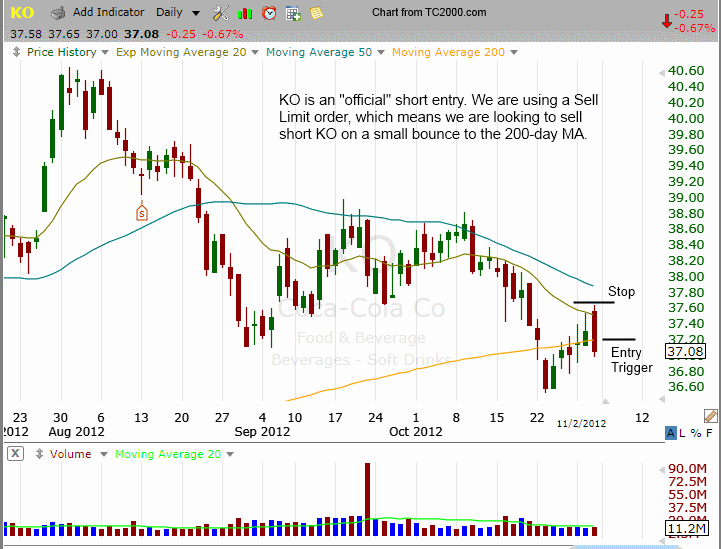Screen dimensions: 721x549
Task: Click the calendar grid with plus icon
Action: click(293, 13)
